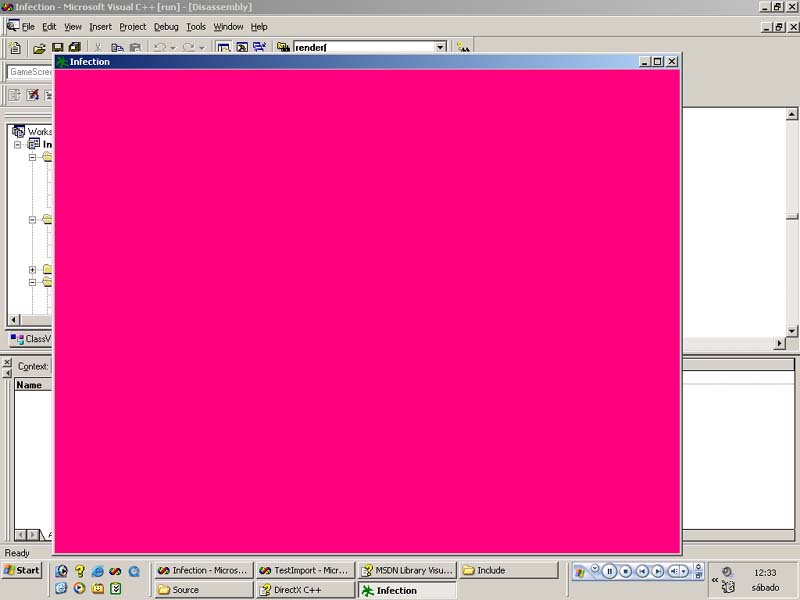
Task: Click the Paste clipboard icon
Action: 135,48
